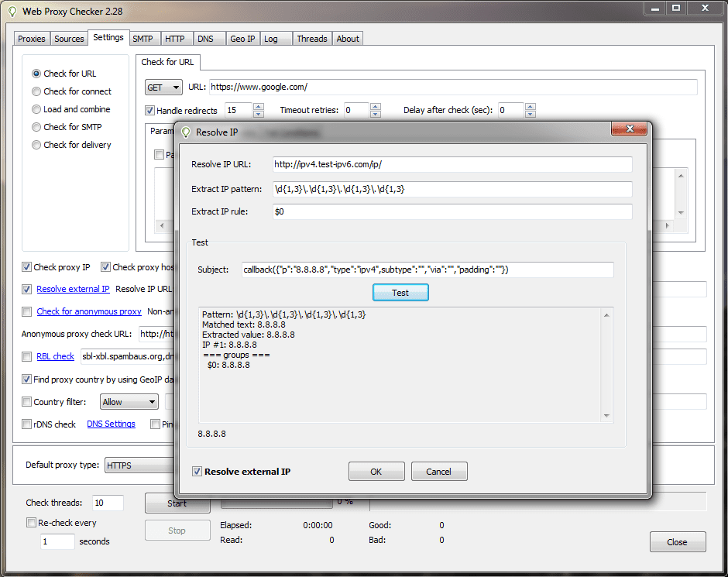This screenshot has height=577, width=728.
Task: Toggle the Check proxy host checkbox
Action: point(105,267)
